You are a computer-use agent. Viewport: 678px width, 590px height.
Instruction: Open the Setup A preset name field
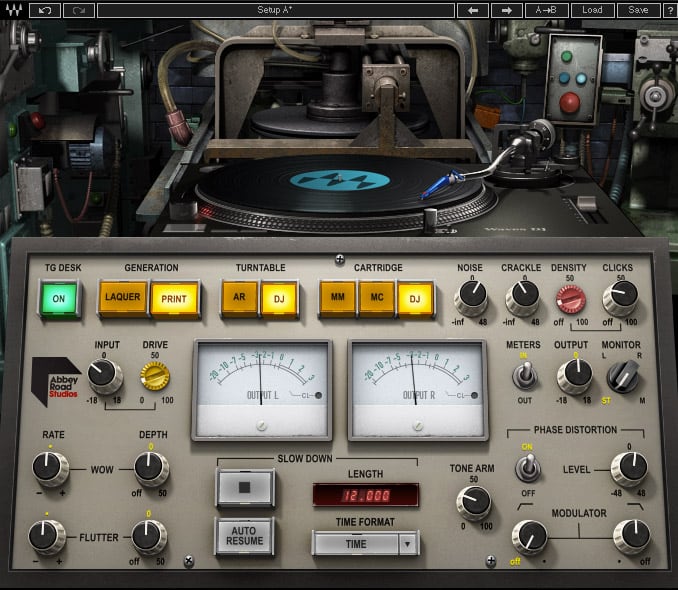coord(275,10)
